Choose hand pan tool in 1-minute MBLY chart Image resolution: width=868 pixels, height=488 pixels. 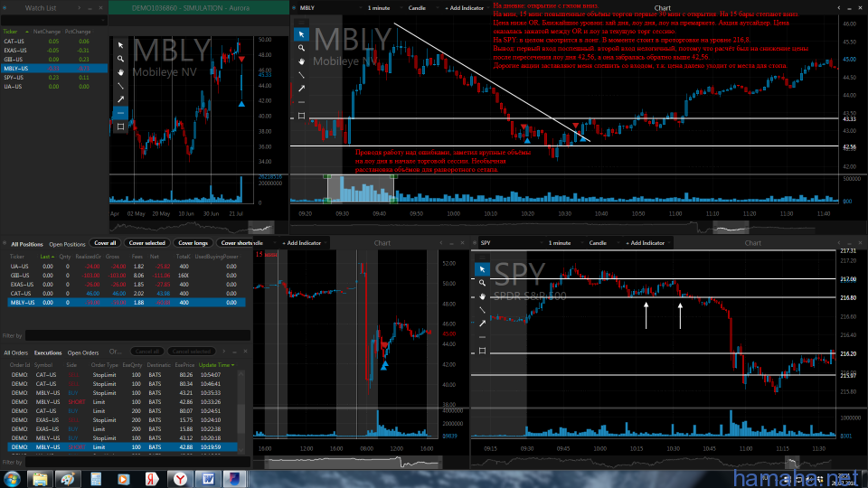[x=301, y=61]
